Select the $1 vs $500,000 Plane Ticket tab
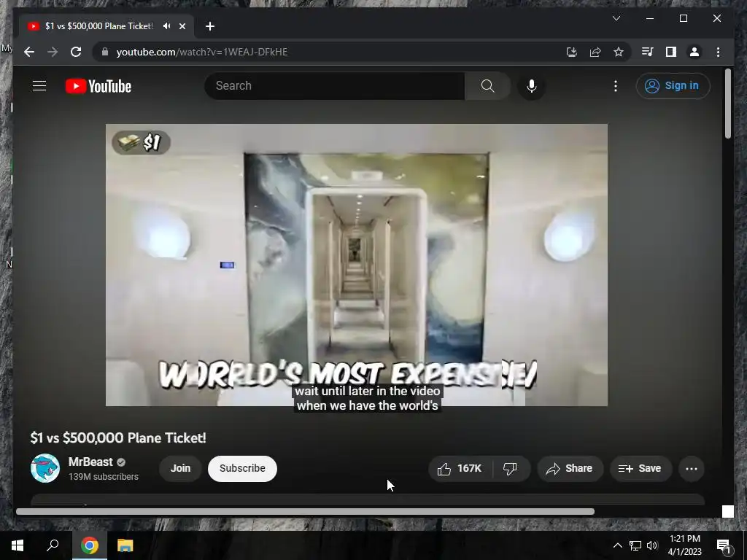 [99, 26]
